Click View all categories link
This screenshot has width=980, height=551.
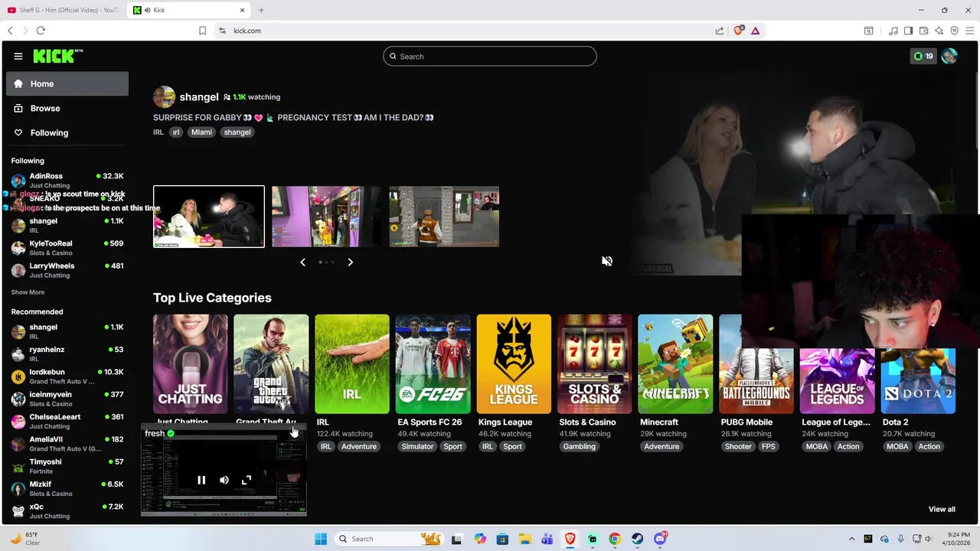coord(942,510)
